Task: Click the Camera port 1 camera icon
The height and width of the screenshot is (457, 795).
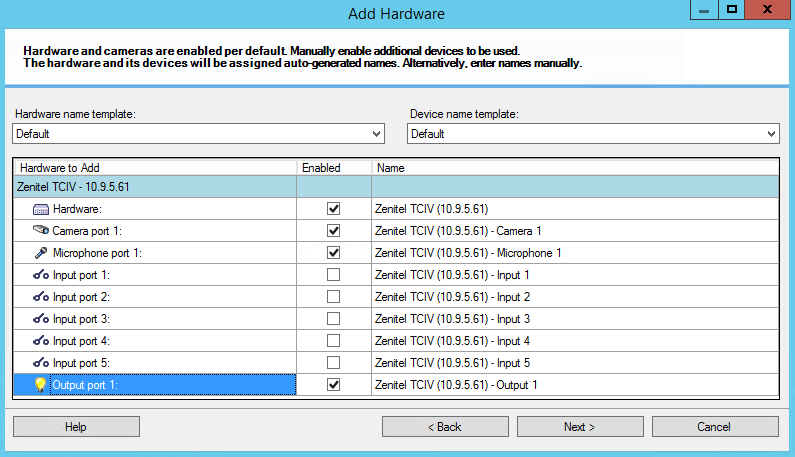Action: [41, 231]
